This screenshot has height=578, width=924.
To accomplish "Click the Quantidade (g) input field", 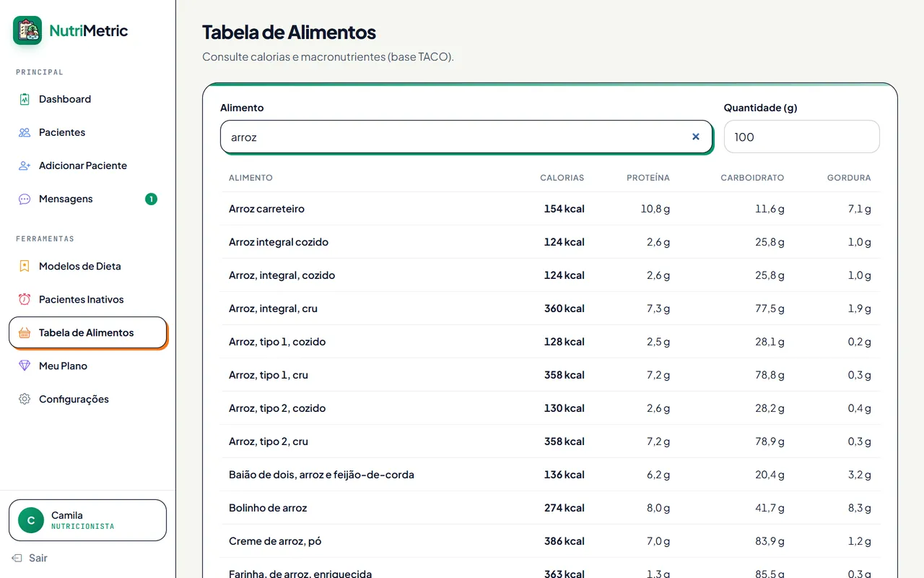I will coord(802,137).
